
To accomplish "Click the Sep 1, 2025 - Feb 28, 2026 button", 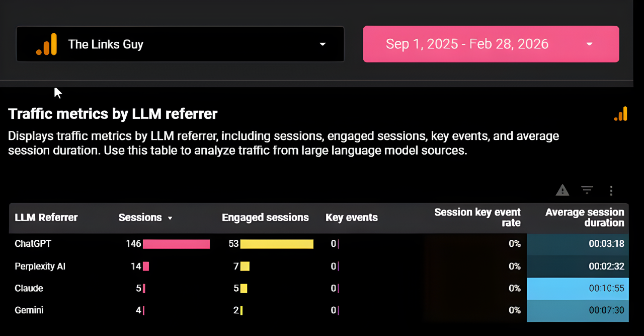I will [467, 44].
